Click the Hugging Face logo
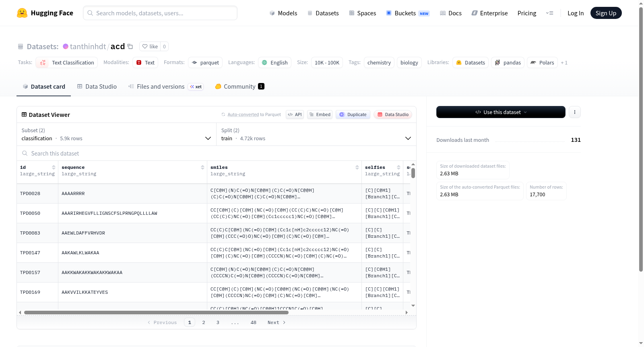The image size is (644, 347). pos(45,13)
